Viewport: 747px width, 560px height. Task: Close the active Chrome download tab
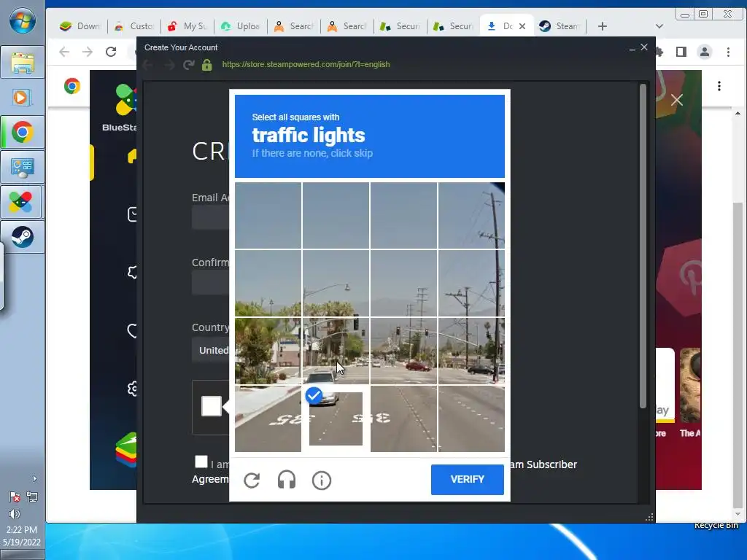522,26
